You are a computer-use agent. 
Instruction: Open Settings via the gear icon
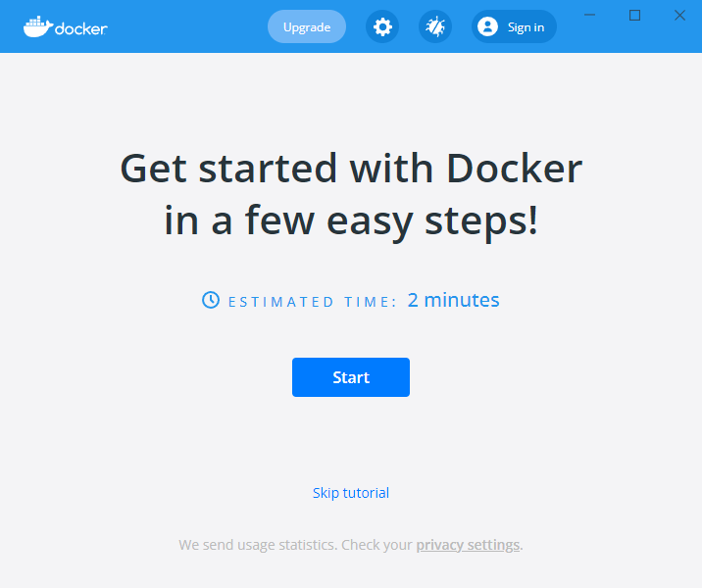(x=382, y=26)
